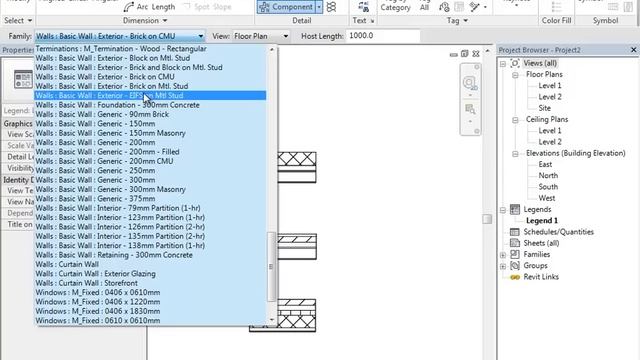The width and height of the screenshot is (640, 360).
Task: Click the Detail Group icon next to Component
Action: [x=331, y=7]
